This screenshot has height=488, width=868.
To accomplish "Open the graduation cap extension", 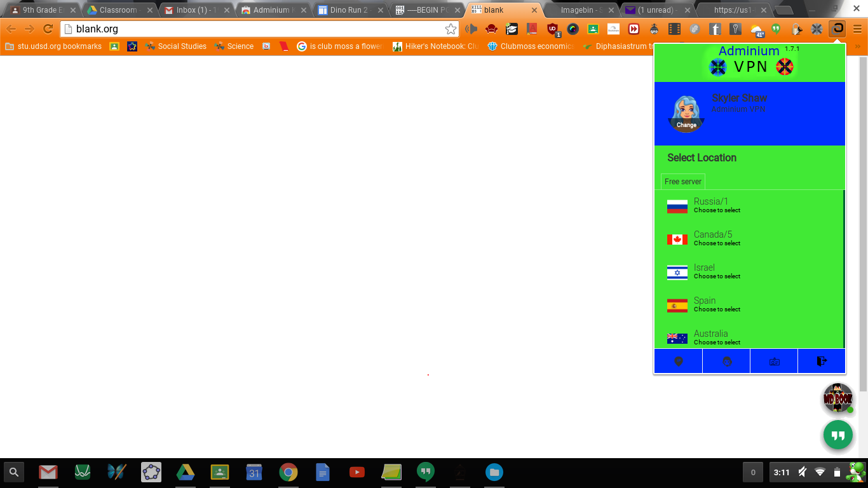I will tap(512, 29).
